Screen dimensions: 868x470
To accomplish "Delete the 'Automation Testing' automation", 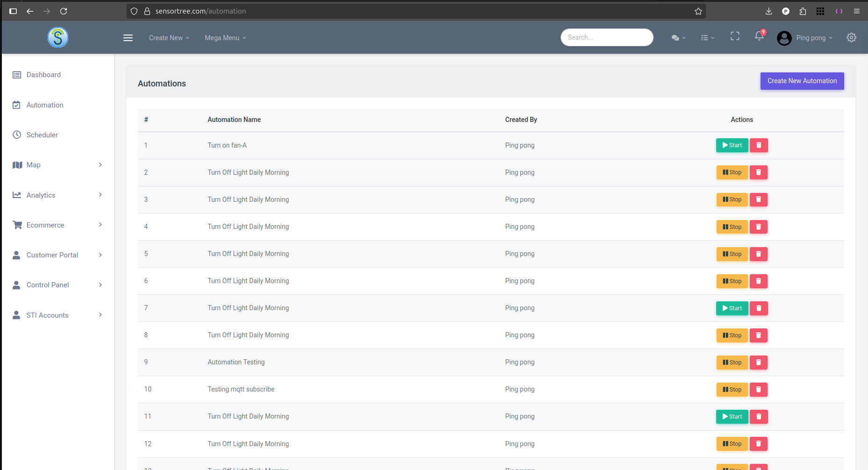I will click(x=758, y=363).
